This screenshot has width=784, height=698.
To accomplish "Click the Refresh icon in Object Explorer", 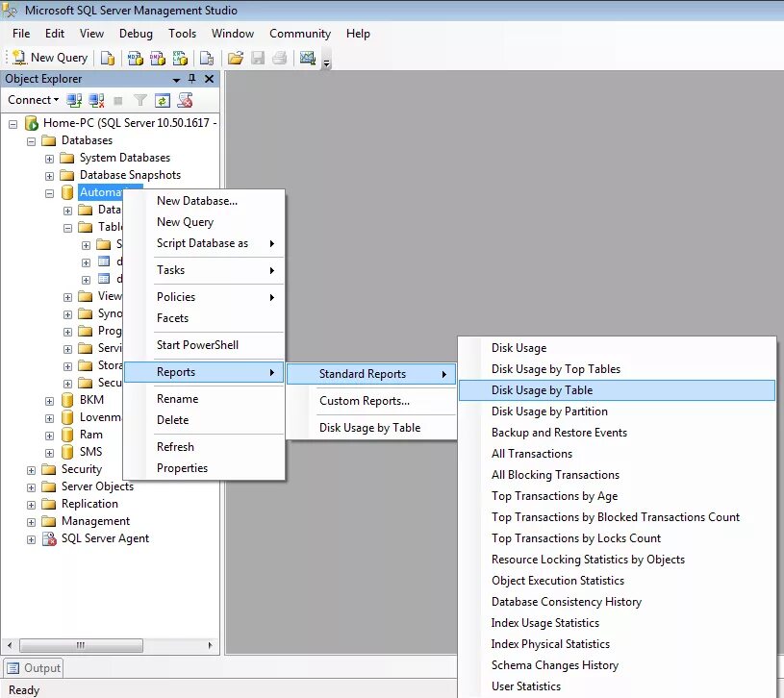I will click(x=163, y=100).
